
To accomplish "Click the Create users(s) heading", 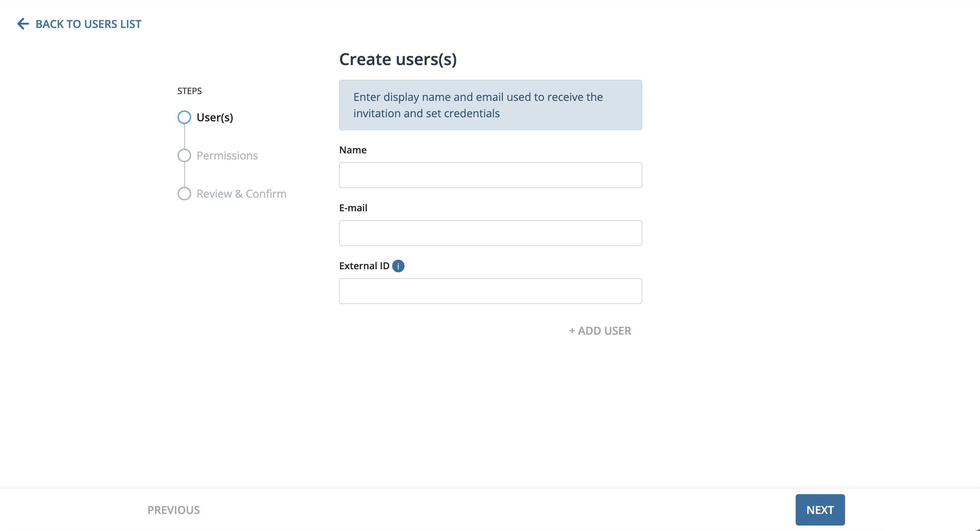I will pyautogui.click(x=398, y=59).
